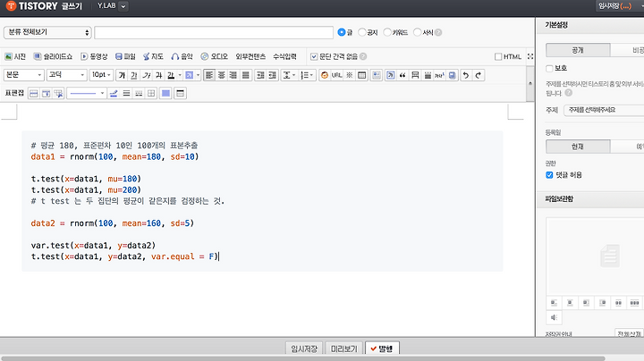This screenshot has height=361, width=644.
Task: Open the 주제를 선택해주세요 topic dropdown
Action: [604, 110]
